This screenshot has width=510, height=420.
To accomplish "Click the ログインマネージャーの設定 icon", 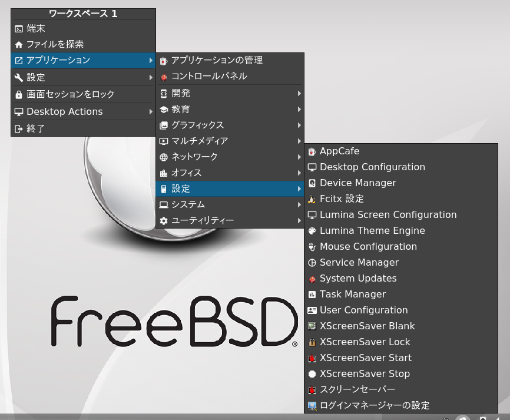I will (x=312, y=406).
